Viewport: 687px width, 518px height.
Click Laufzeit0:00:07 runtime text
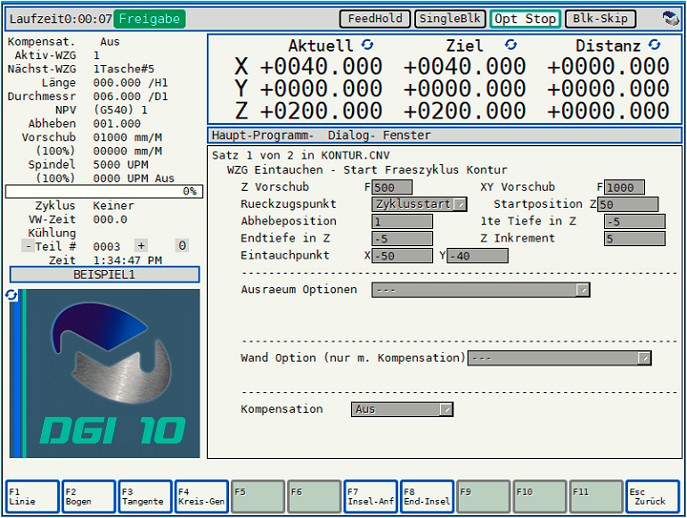click(60, 19)
